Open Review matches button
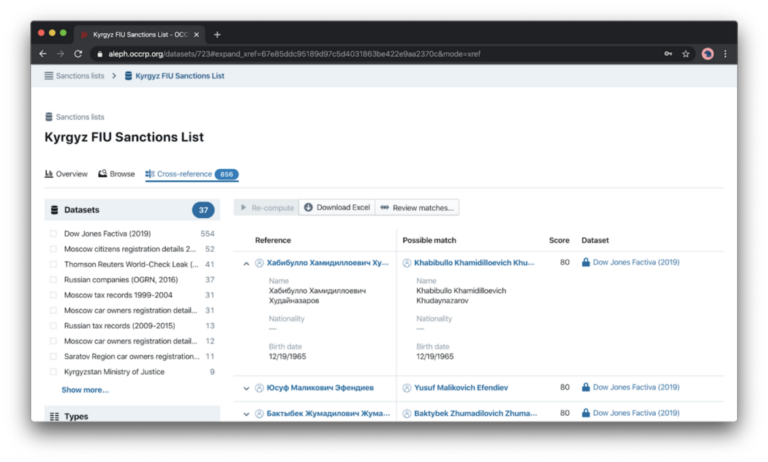This screenshot has height=462, width=768. click(x=418, y=208)
